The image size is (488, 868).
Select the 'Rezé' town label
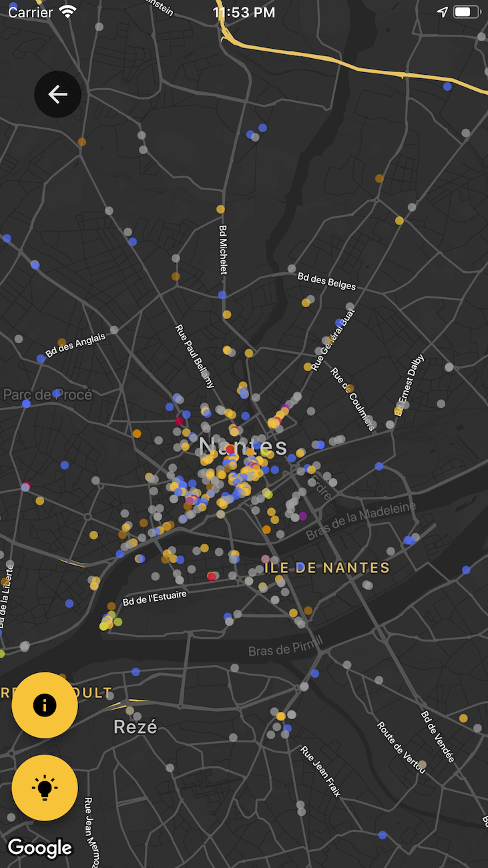[136, 726]
